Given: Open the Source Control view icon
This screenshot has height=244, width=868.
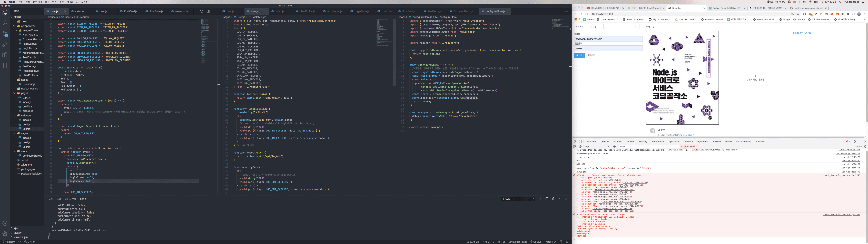Looking at the screenshot, I should click(x=5, y=34).
